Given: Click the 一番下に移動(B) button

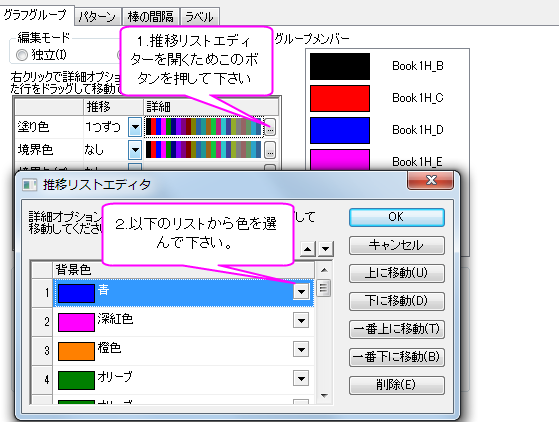Looking at the screenshot, I should coord(397,357).
